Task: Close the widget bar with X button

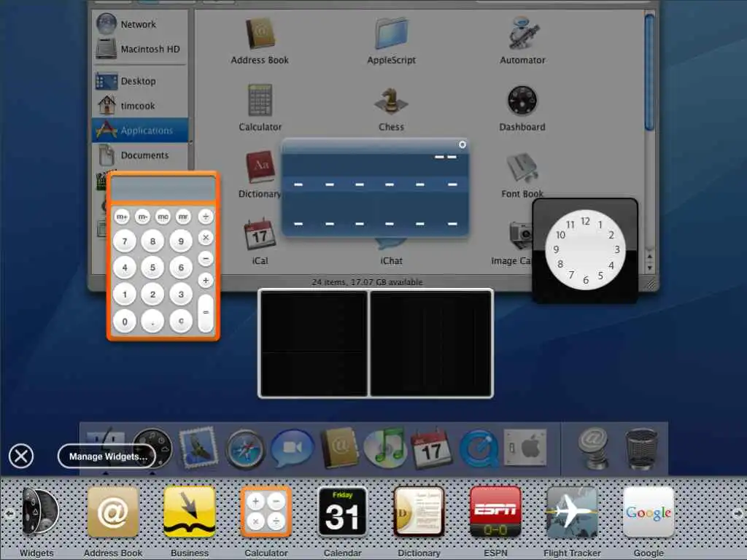Action: 21,456
